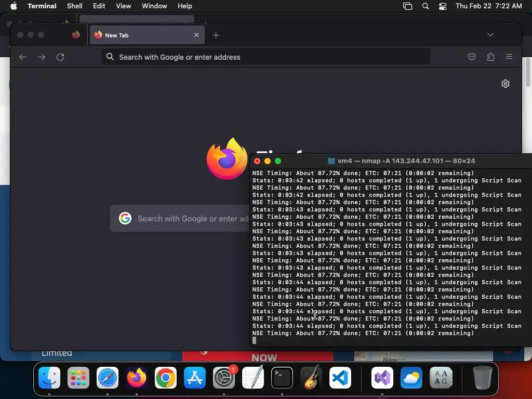
Task: Open the Window menu
Action: (x=154, y=6)
